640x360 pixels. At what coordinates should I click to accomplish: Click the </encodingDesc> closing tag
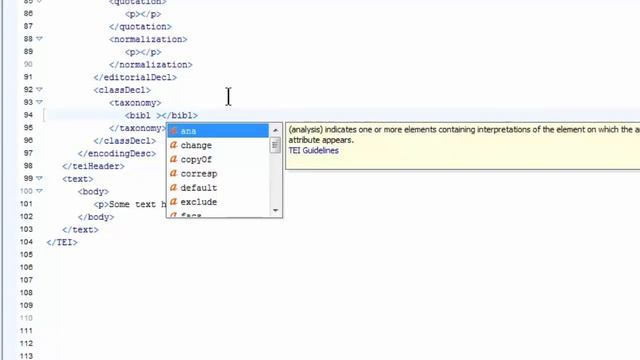pos(117,154)
